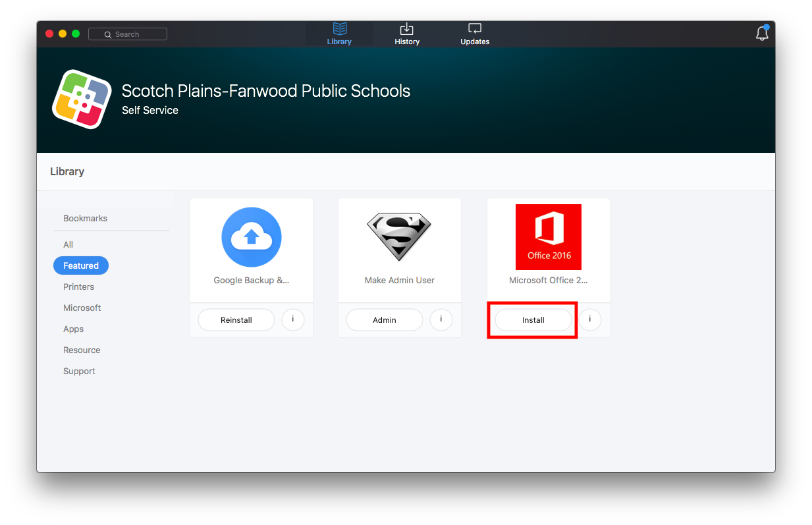The height and width of the screenshot is (525, 812).
Task: Open the Microsoft category
Action: pyautogui.click(x=82, y=308)
